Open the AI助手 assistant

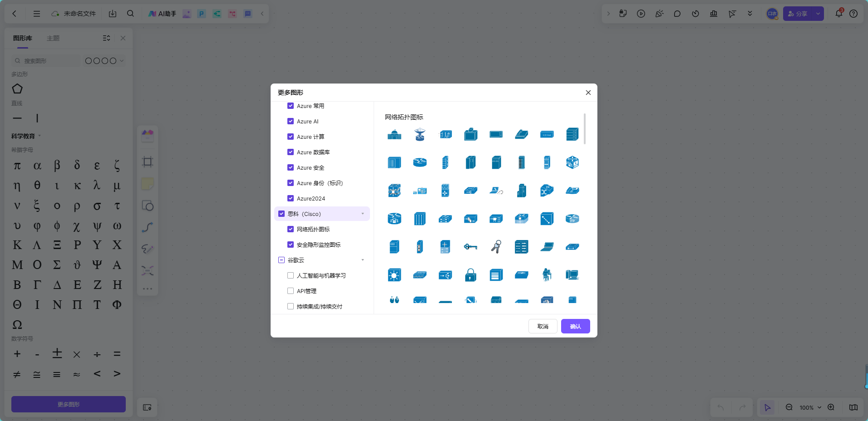pyautogui.click(x=163, y=14)
